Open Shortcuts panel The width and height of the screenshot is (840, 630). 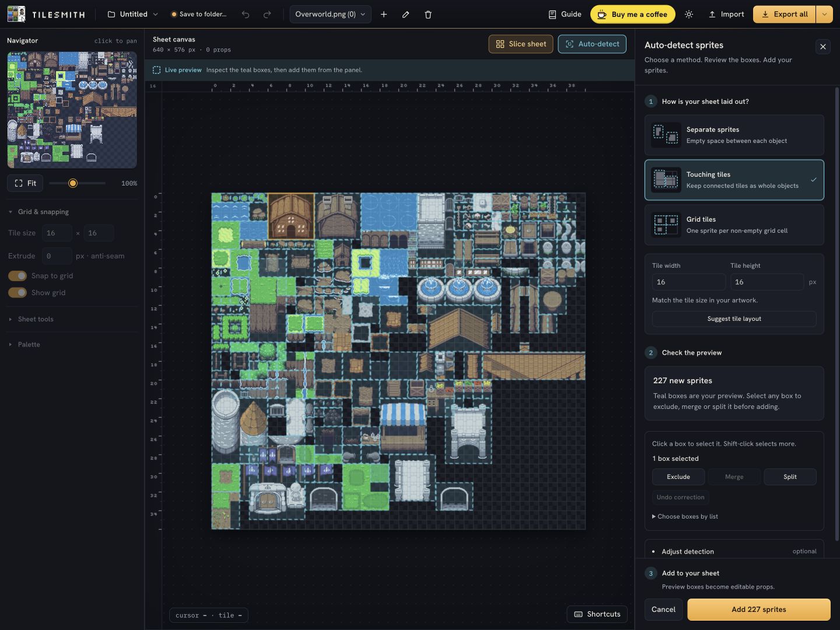click(x=597, y=614)
